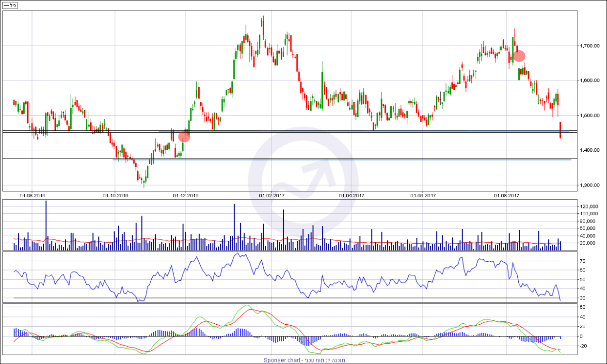
Task: Click the 01-02-2017 date label
Action: [x=272, y=195]
